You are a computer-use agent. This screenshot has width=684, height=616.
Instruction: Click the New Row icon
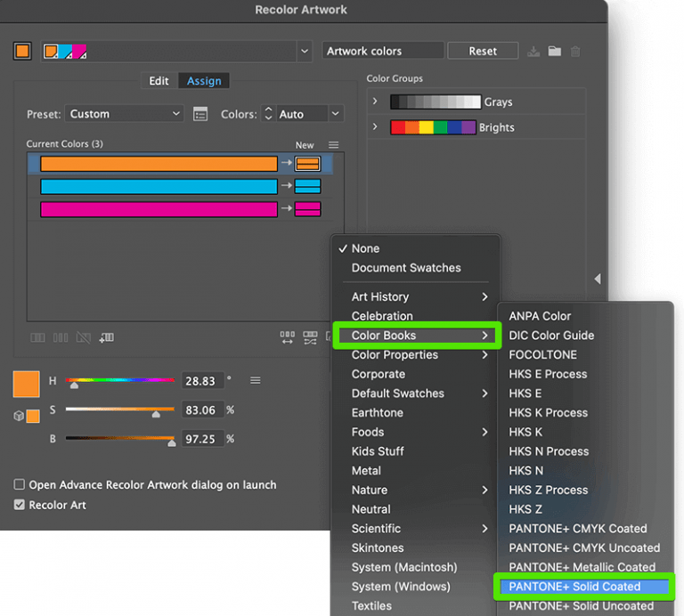(107, 337)
